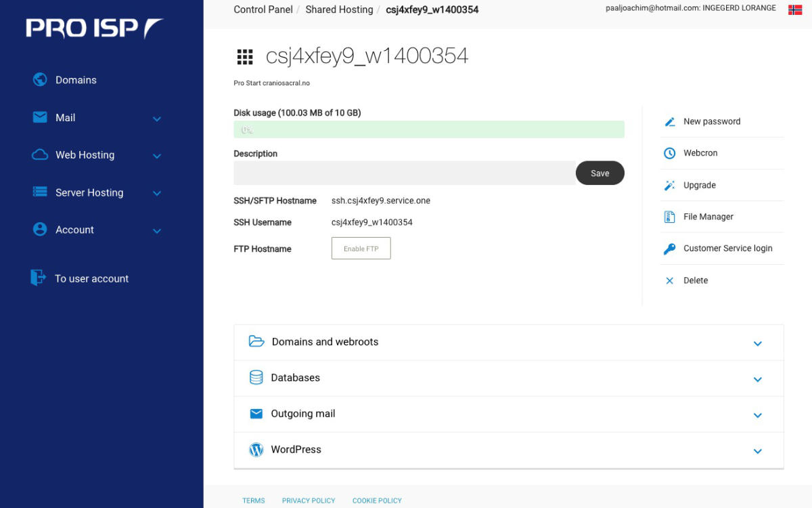
Task: Click the key icon for Customer Service login
Action: (x=669, y=249)
